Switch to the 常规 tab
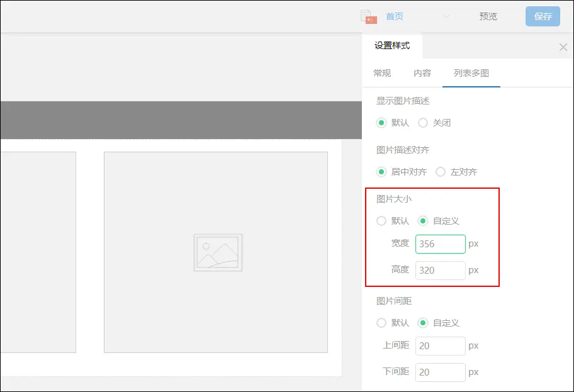 (382, 73)
